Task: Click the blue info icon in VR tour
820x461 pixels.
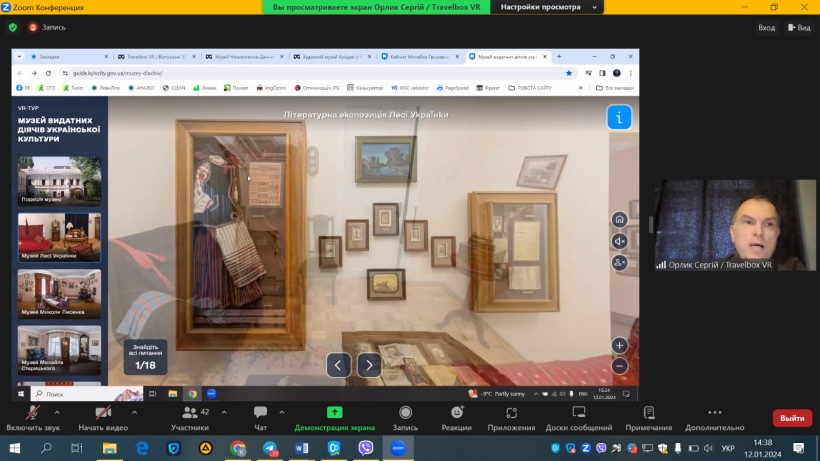Action: tap(619, 117)
